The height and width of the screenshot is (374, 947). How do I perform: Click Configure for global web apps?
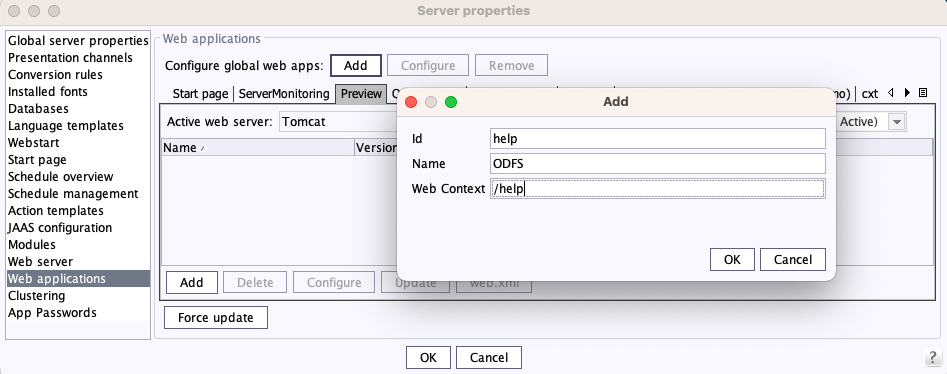tap(428, 65)
